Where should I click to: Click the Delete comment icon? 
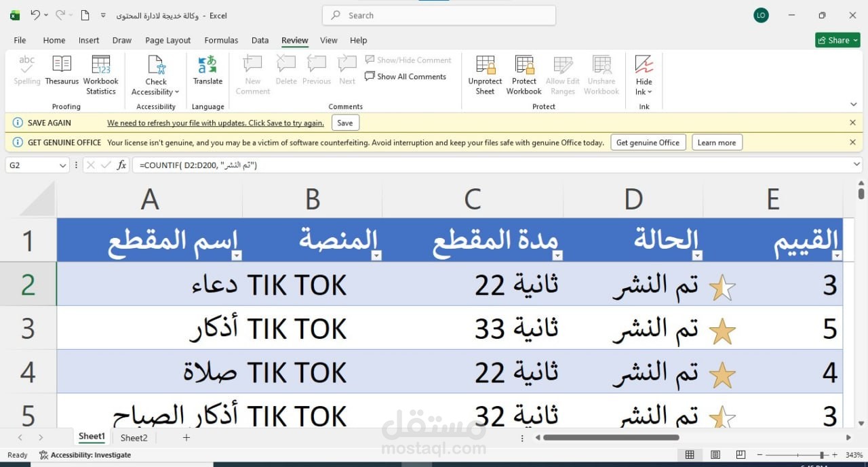tap(286, 70)
